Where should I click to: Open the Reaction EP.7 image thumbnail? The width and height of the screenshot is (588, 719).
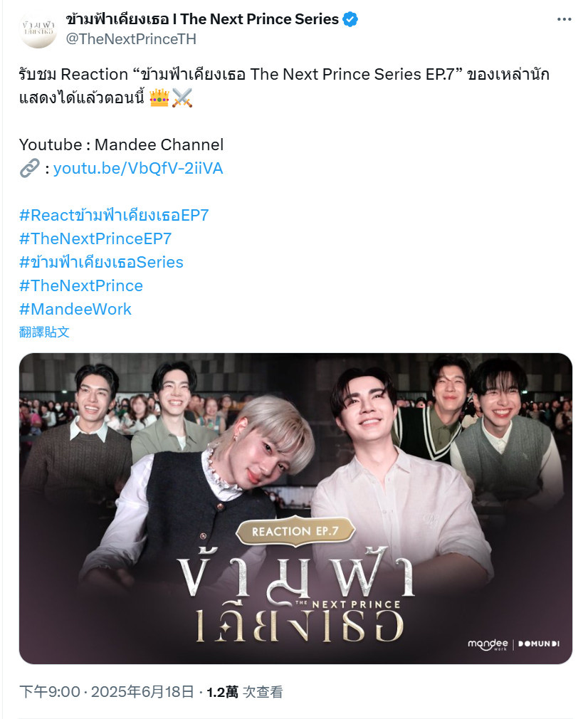295,508
